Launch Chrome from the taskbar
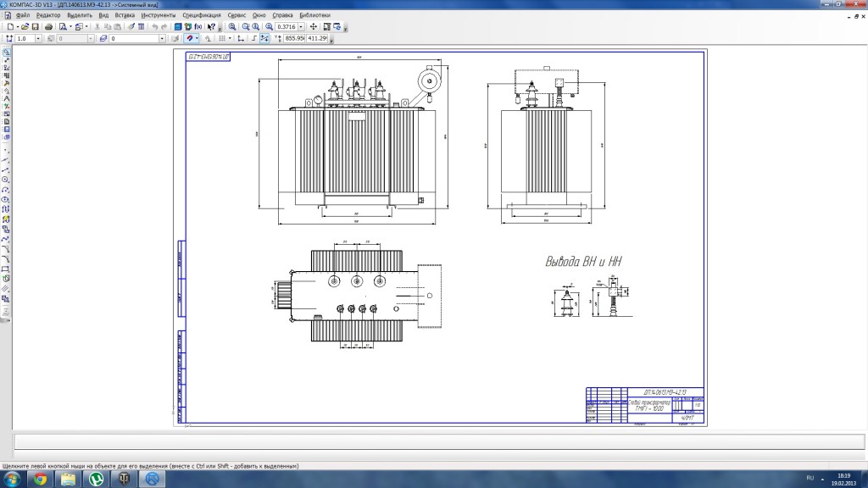 point(40,480)
